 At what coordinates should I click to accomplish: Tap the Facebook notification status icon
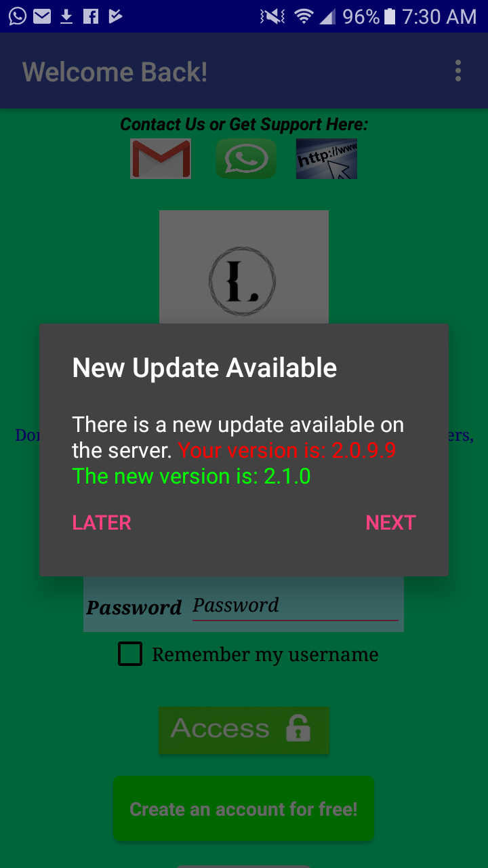[x=91, y=16]
